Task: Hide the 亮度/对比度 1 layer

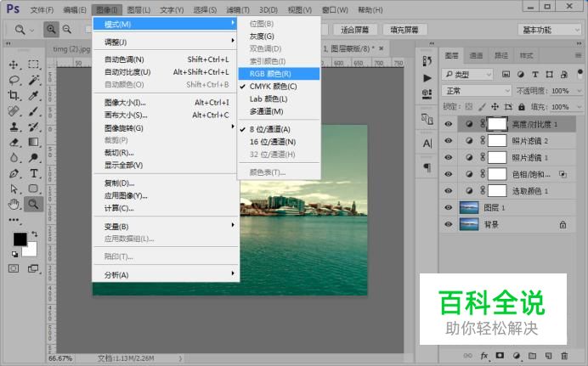Action: coord(448,124)
